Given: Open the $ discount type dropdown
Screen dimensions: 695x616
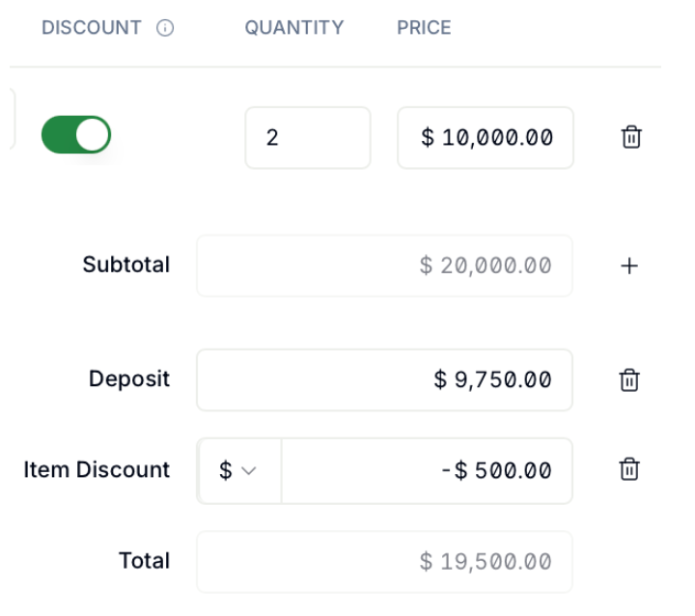Looking at the screenshot, I should coord(238,470).
